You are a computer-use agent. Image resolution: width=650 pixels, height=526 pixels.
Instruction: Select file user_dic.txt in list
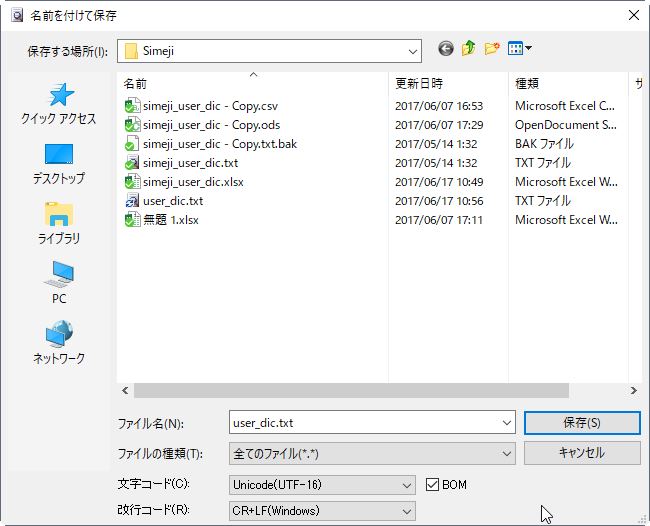click(x=173, y=201)
